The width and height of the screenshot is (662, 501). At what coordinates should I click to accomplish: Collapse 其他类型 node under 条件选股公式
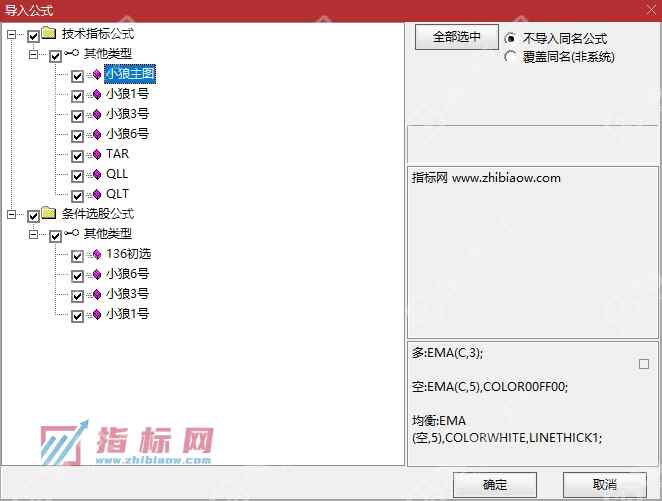click(33, 234)
